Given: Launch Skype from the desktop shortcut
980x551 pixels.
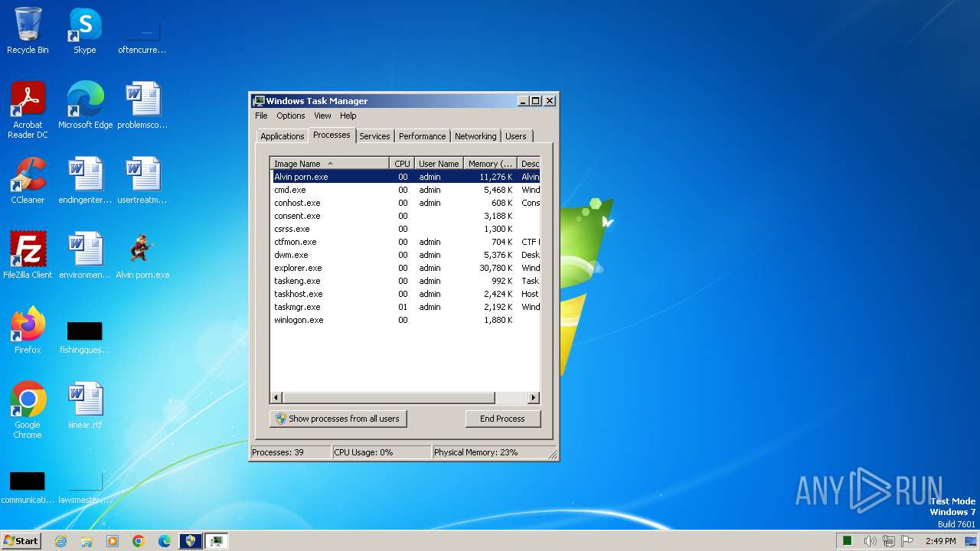Looking at the screenshot, I should coord(85,31).
